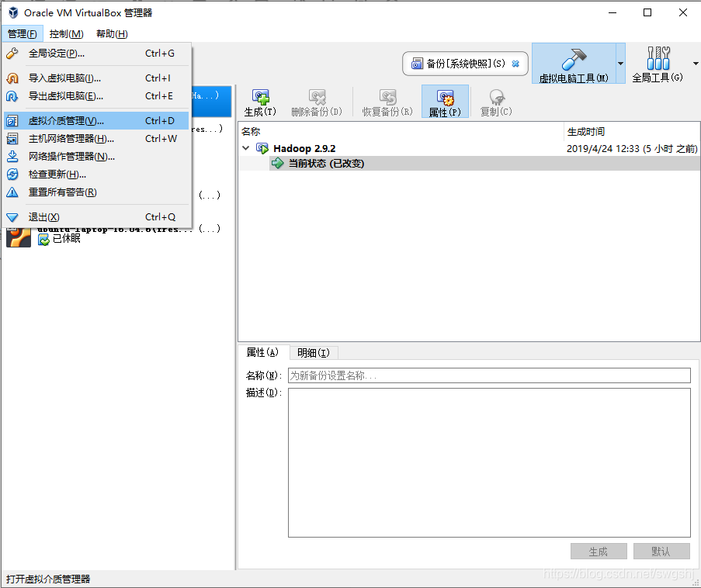Screen dimensions: 701x588
Task: Click the 生成时间 column header
Action: (632, 131)
